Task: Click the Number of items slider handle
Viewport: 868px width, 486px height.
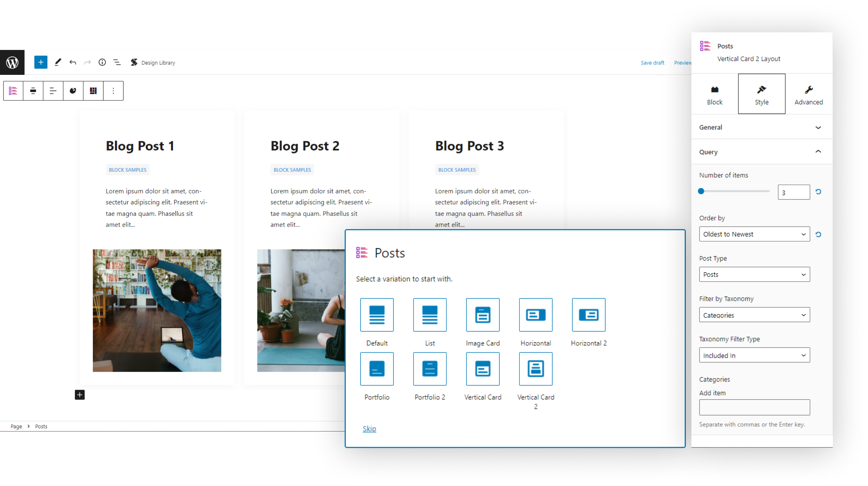Action: point(701,192)
